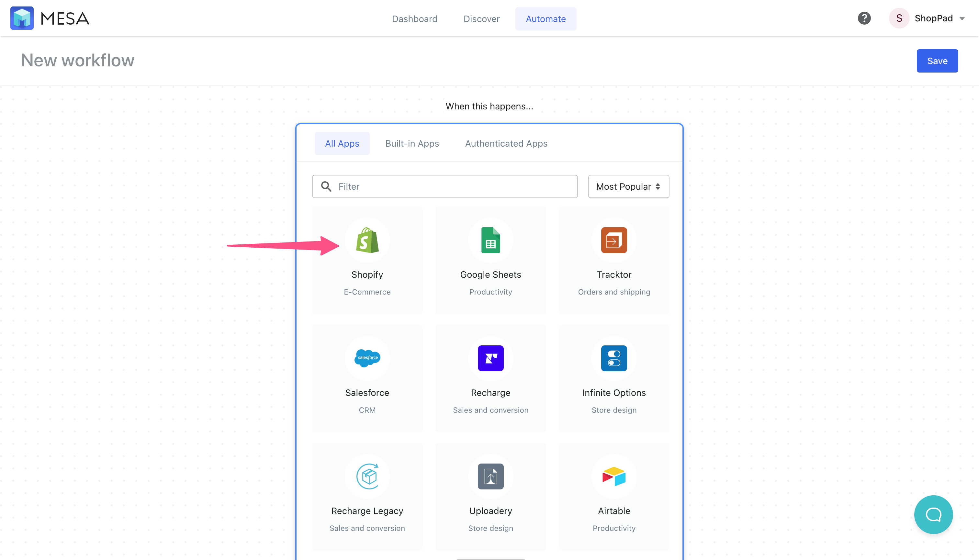Screen dimensions: 979x560
Task: Click the Tracktor label
Action: click(614, 274)
